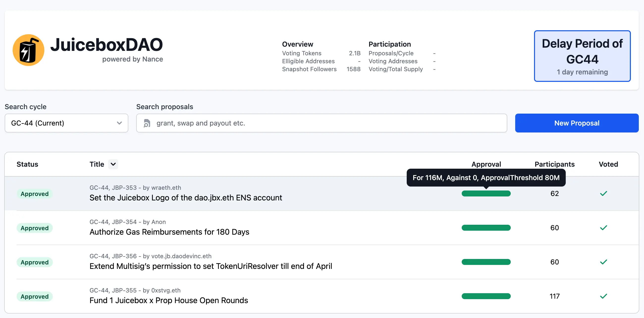Click the approval bar for JBP-353
Screen dimensions: 644x318
click(486, 193)
